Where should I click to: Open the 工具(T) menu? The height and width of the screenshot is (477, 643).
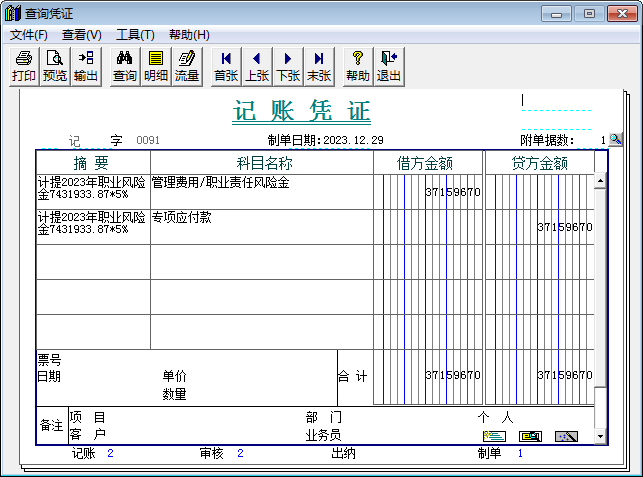(x=135, y=35)
